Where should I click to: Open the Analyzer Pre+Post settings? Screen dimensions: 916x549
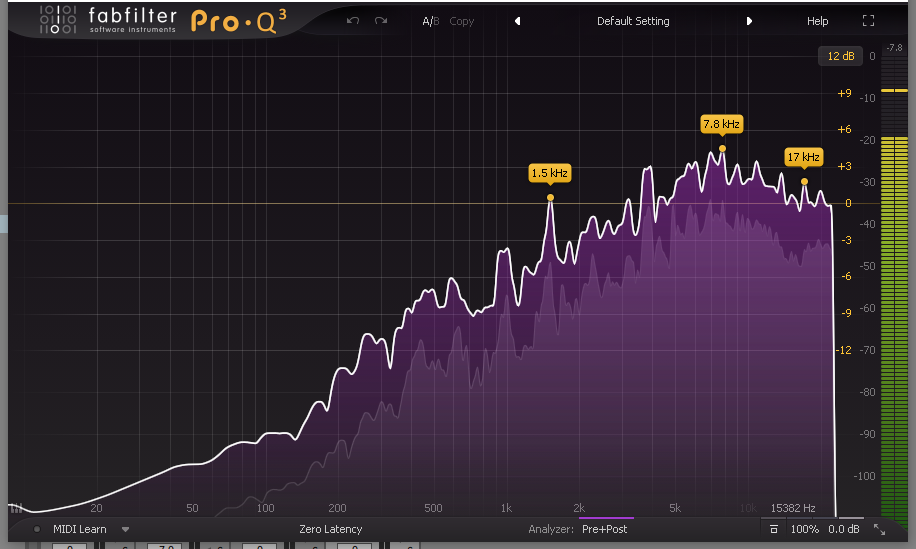pyautogui.click(x=605, y=529)
